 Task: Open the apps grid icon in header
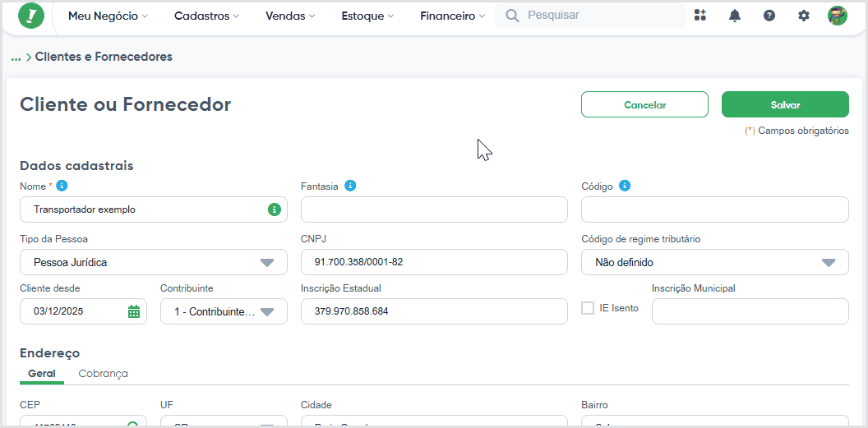[700, 16]
